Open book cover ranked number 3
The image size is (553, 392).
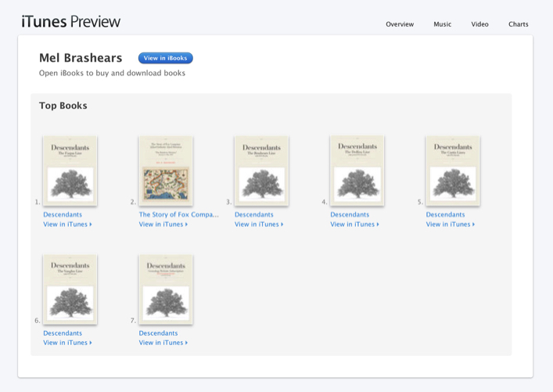pyautogui.click(x=261, y=171)
